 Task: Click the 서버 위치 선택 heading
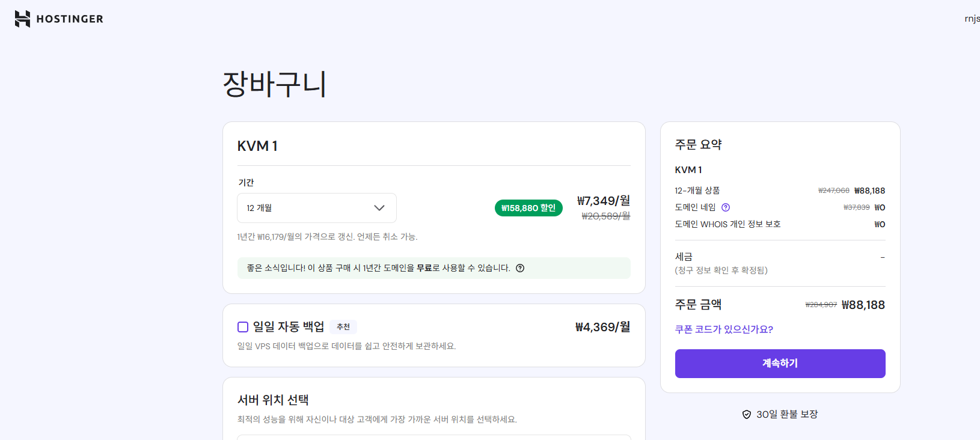point(273,400)
